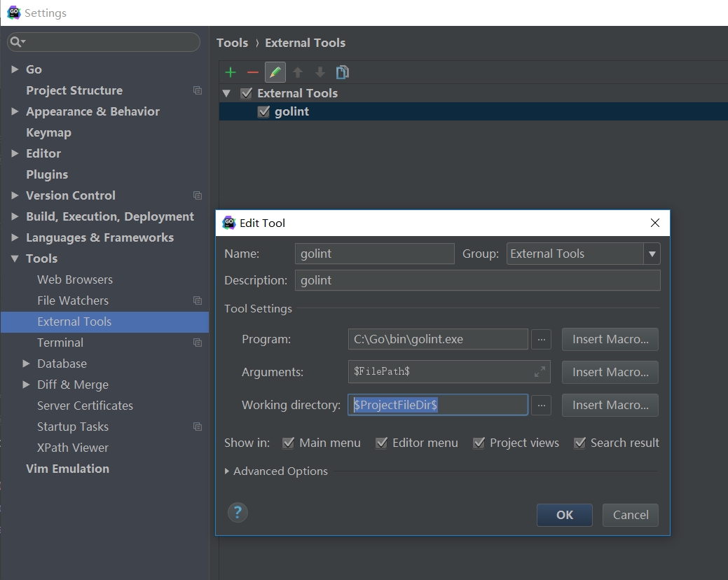
Task: Expand Languages & Frameworks node
Action: pyautogui.click(x=15, y=237)
